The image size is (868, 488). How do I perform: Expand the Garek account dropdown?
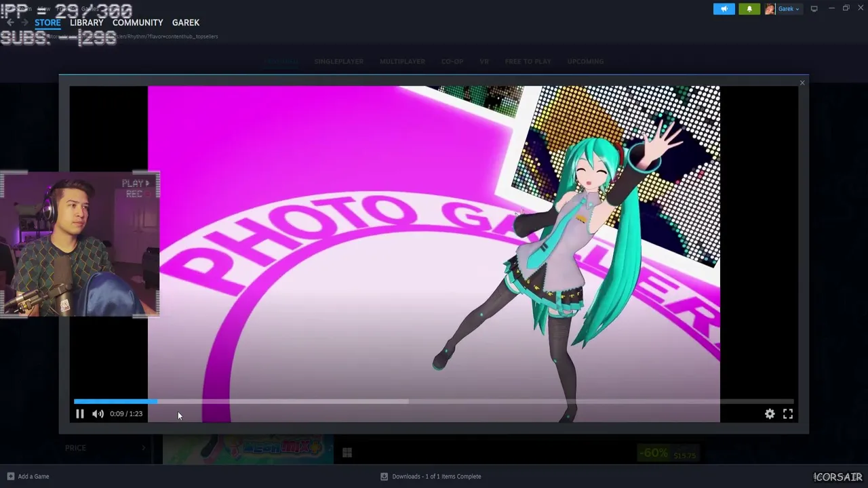789,9
